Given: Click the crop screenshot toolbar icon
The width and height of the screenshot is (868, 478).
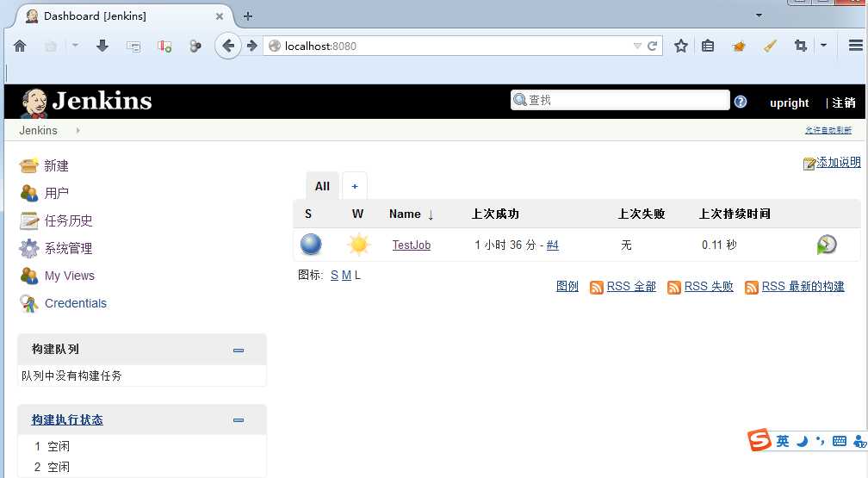Looking at the screenshot, I should (x=801, y=46).
